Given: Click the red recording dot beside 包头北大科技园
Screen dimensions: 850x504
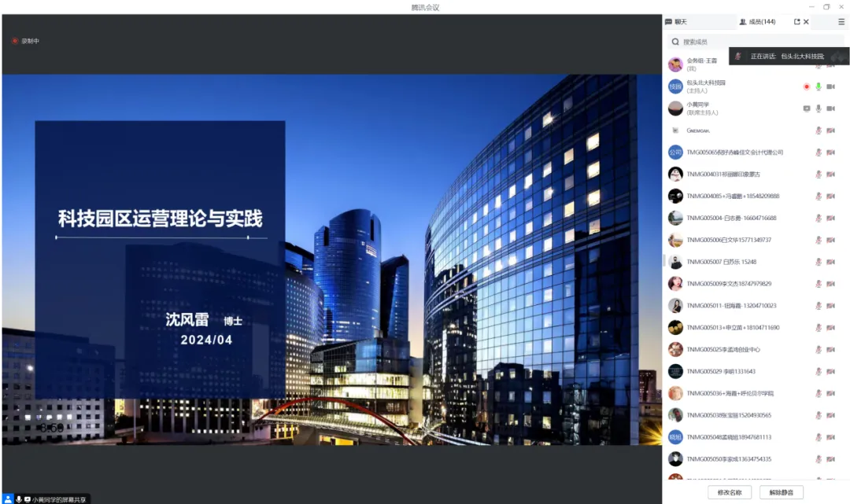Looking at the screenshot, I should point(807,86).
